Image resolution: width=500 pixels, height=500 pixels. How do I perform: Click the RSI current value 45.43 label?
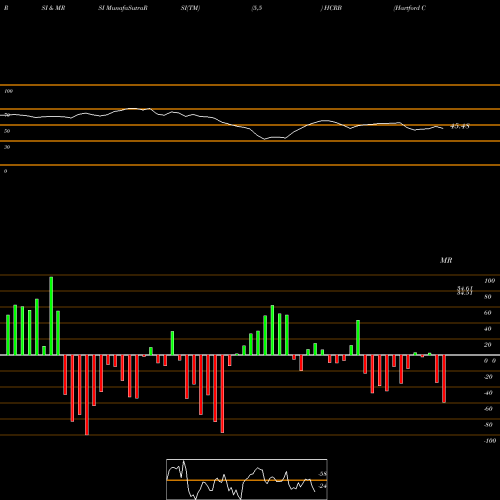tap(460, 126)
